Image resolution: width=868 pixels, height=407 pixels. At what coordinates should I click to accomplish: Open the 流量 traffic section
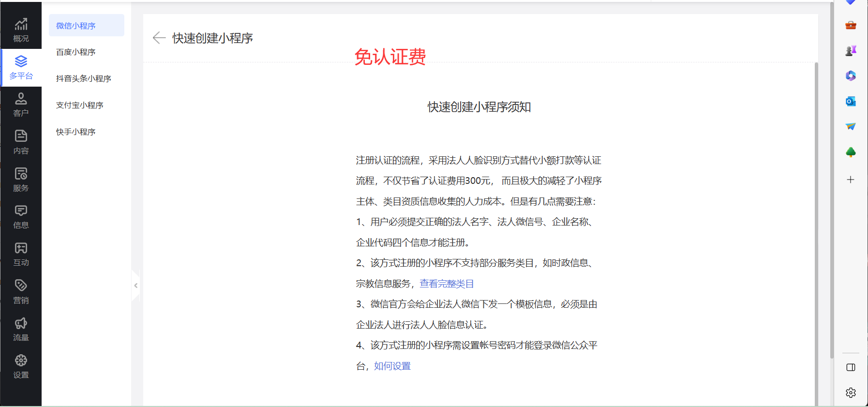coord(21,329)
